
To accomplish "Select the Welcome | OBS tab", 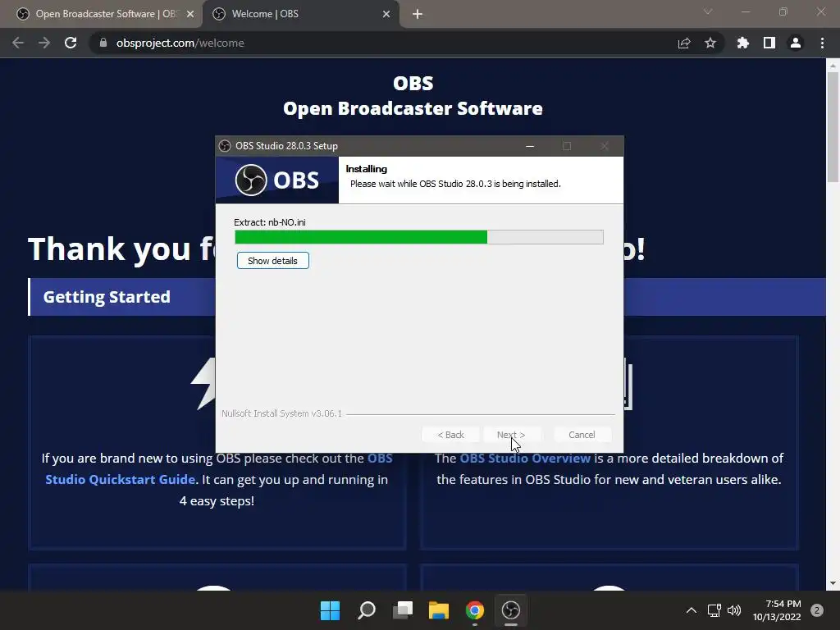I will click(x=300, y=14).
